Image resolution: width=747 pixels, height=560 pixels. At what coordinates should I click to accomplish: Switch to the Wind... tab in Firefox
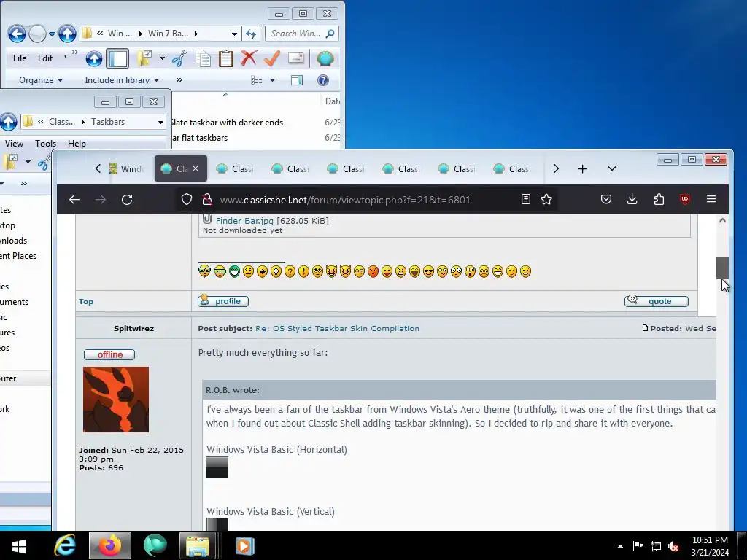coord(127,168)
